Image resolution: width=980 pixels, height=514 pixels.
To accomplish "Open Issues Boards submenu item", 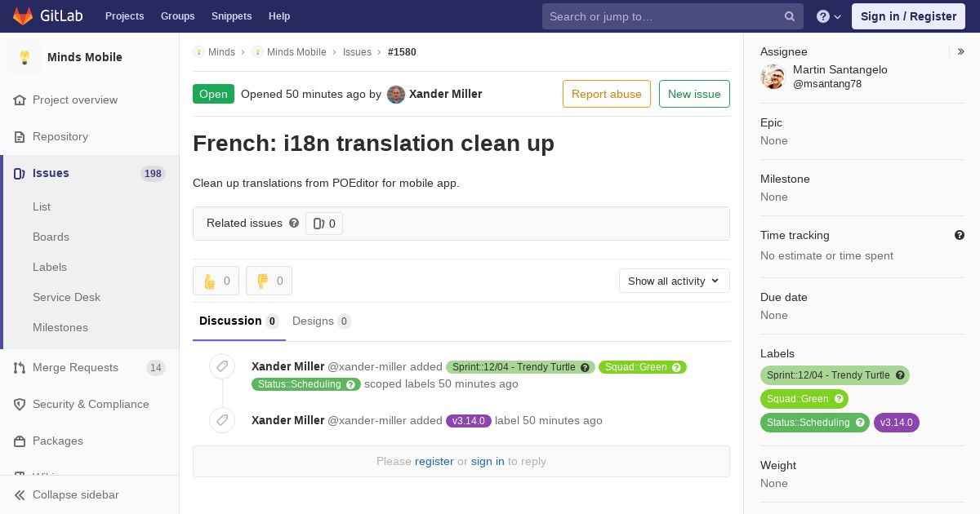I will [x=51, y=237].
